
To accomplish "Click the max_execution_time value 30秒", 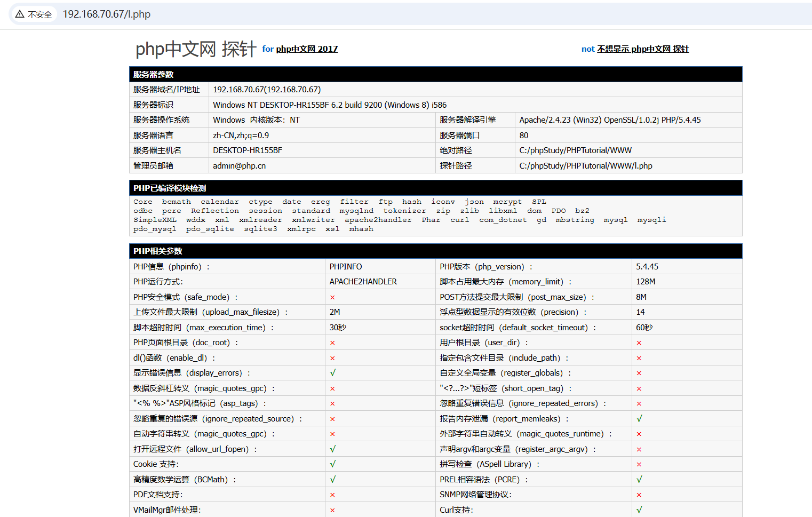I will [338, 328].
